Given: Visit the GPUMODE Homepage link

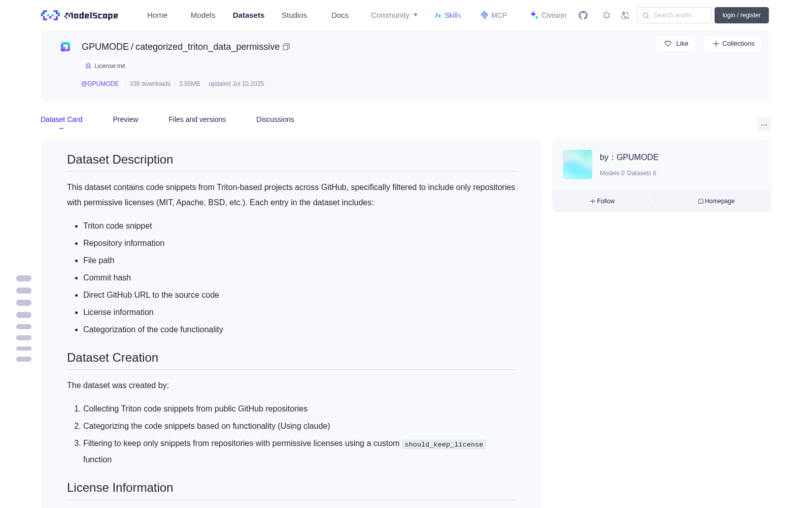Looking at the screenshot, I should tap(716, 201).
